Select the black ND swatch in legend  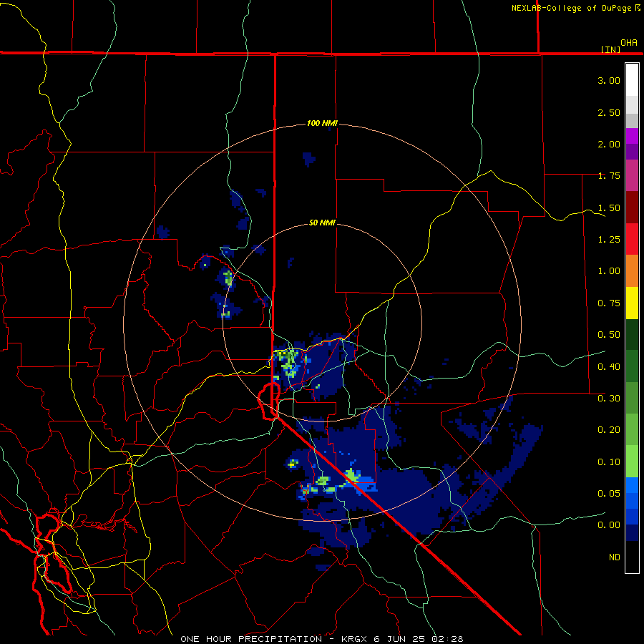click(x=632, y=557)
